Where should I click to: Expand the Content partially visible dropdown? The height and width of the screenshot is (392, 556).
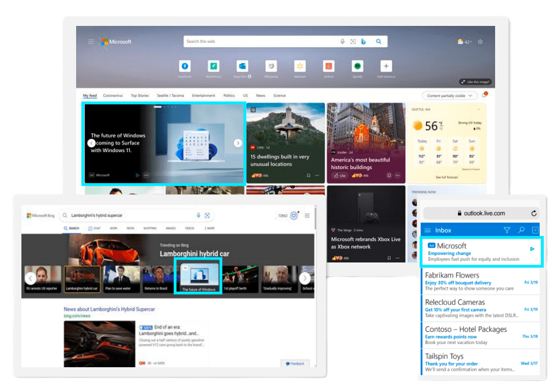pos(449,96)
